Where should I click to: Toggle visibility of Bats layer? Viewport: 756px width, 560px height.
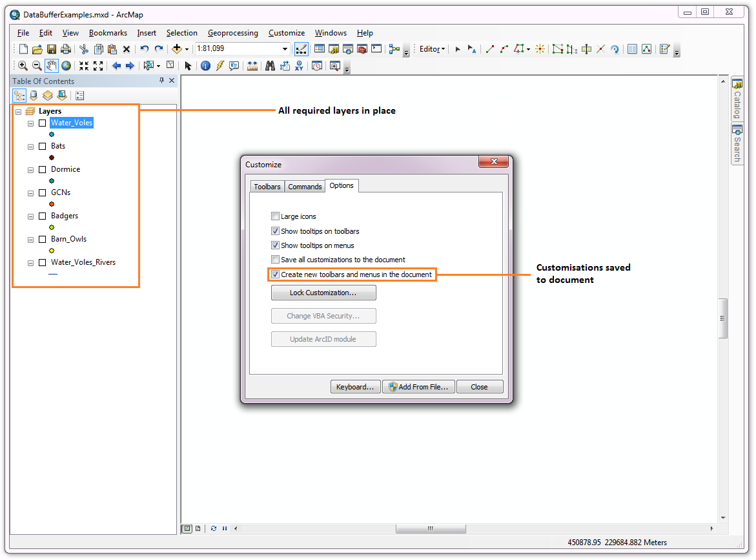pos(43,146)
